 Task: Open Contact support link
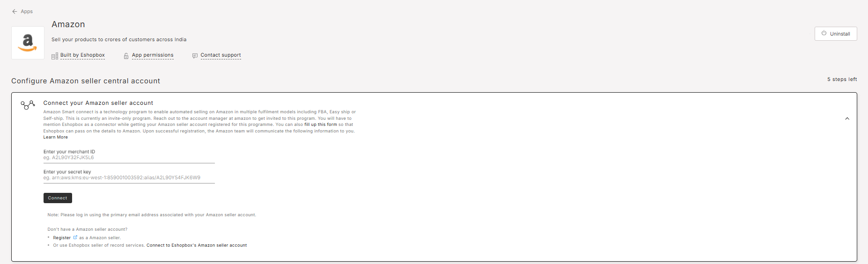pos(221,55)
